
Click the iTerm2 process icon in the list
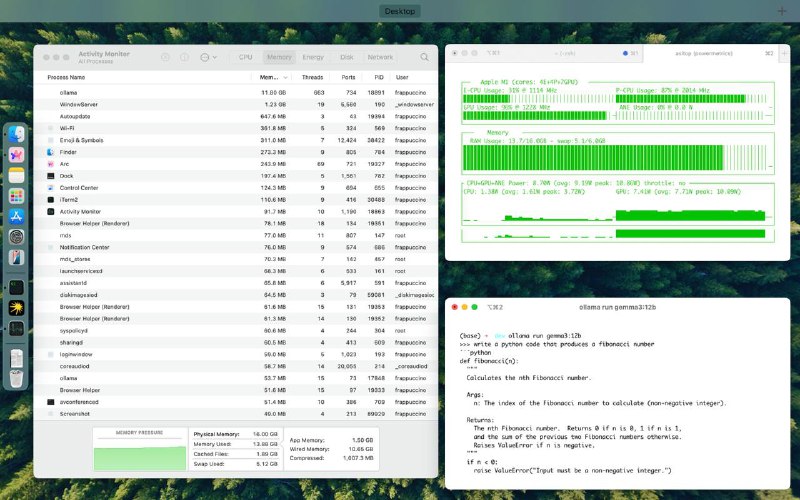[x=51, y=199]
